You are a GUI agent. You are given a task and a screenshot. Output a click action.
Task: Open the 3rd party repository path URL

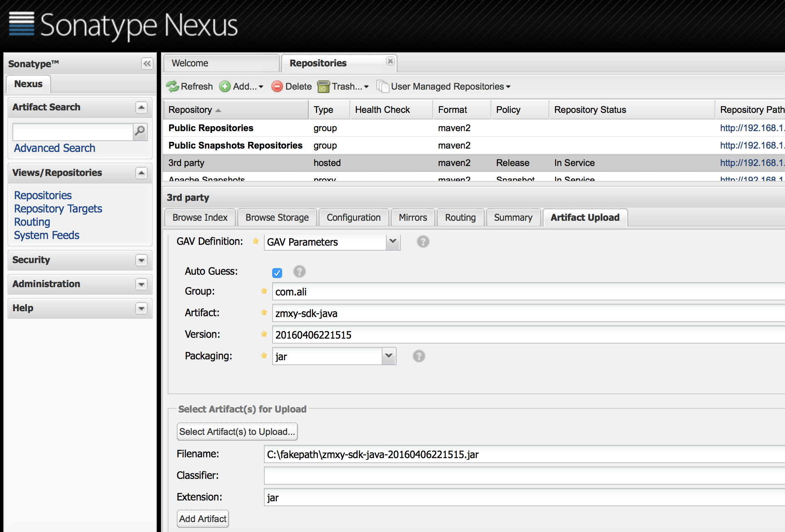coord(752,163)
